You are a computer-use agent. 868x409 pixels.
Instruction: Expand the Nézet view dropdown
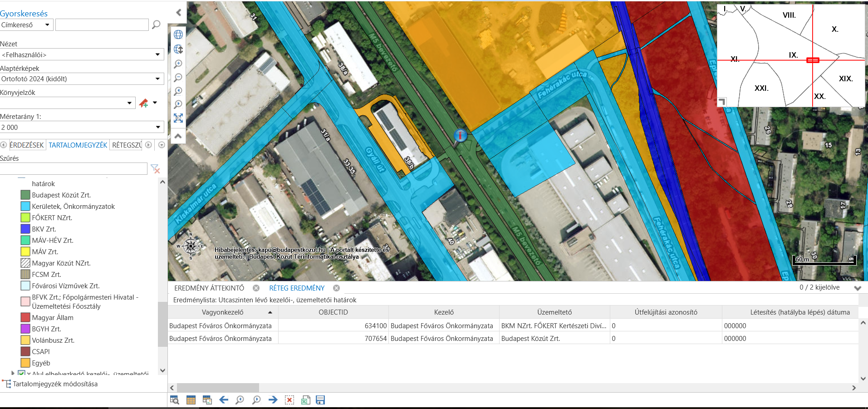[x=157, y=55]
